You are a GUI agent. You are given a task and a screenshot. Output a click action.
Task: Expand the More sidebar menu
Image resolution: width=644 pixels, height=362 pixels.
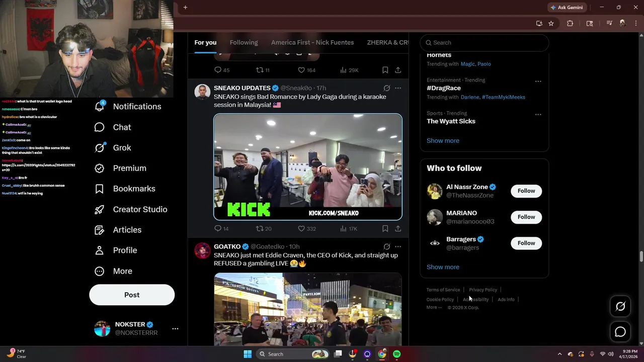113,271
